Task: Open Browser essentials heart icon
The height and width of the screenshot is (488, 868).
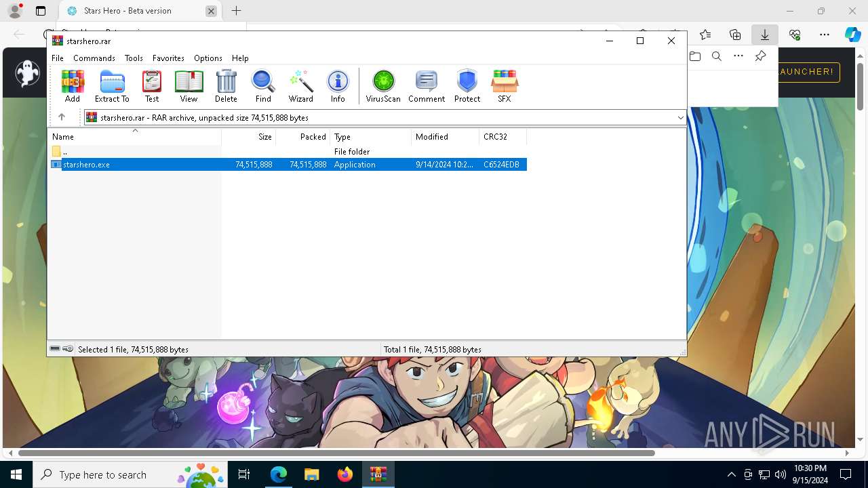Action: tap(795, 35)
